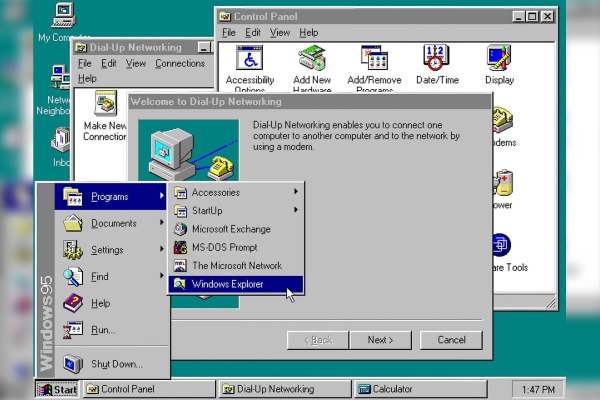Launch Windows Explorer from Programs menu
Image resolution: width=600 pixels, height=400 pixels.
pyautogui.click(x=236, y=284)
